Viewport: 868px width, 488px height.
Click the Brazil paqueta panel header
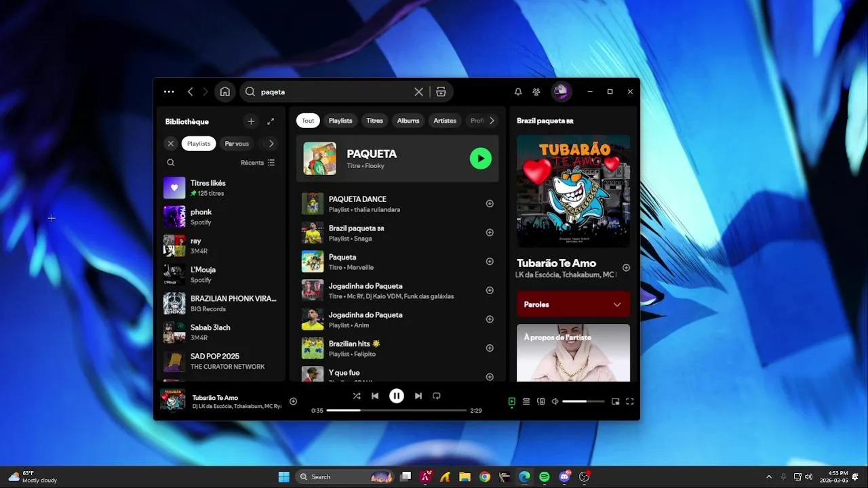[x=545, y=121]
